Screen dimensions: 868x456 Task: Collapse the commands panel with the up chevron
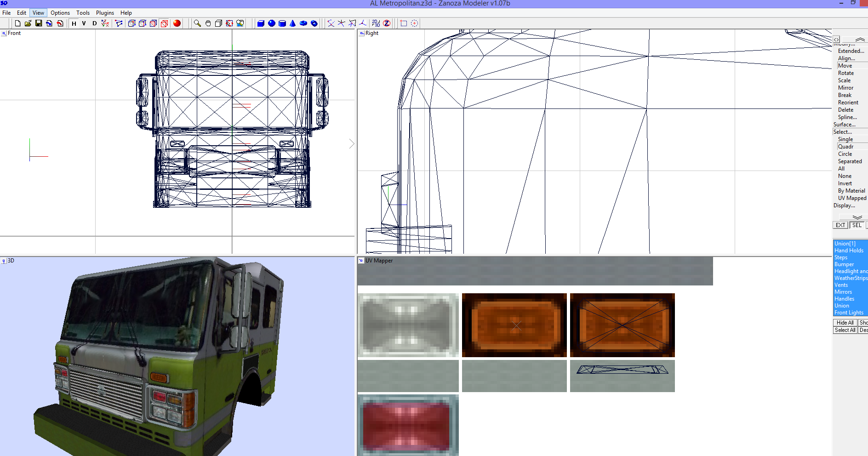tap(859, 39)
